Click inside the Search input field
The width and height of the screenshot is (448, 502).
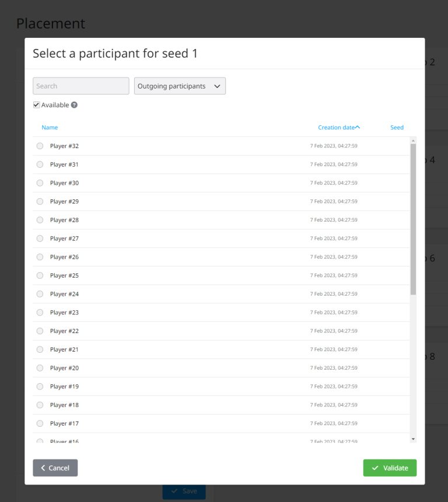click(80, 86)
